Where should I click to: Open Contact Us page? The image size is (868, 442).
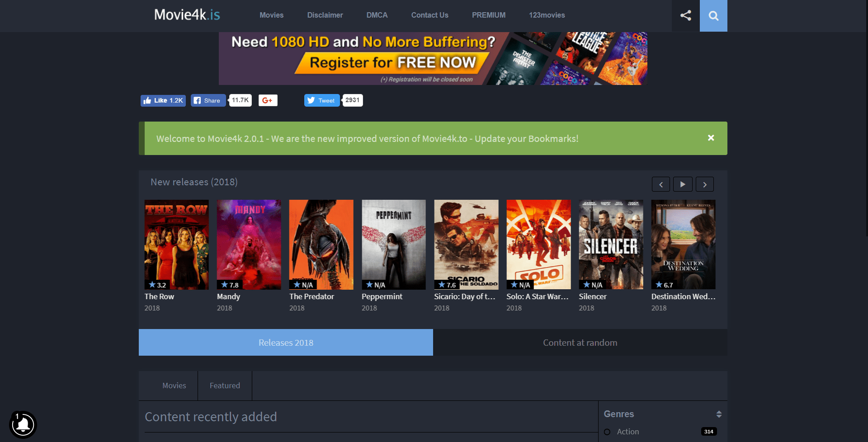coord(430,15)
